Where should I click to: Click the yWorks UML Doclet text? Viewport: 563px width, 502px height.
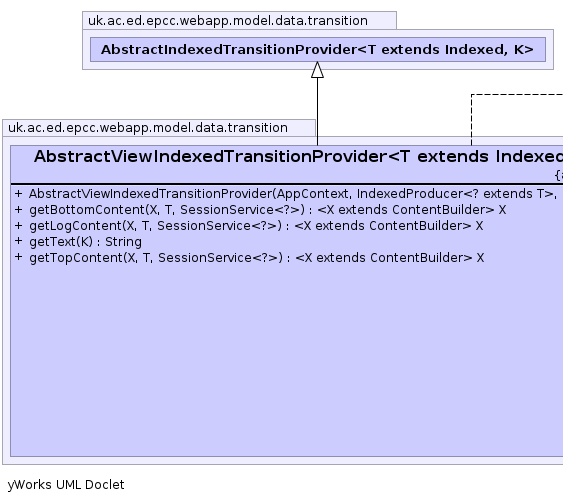66,485
